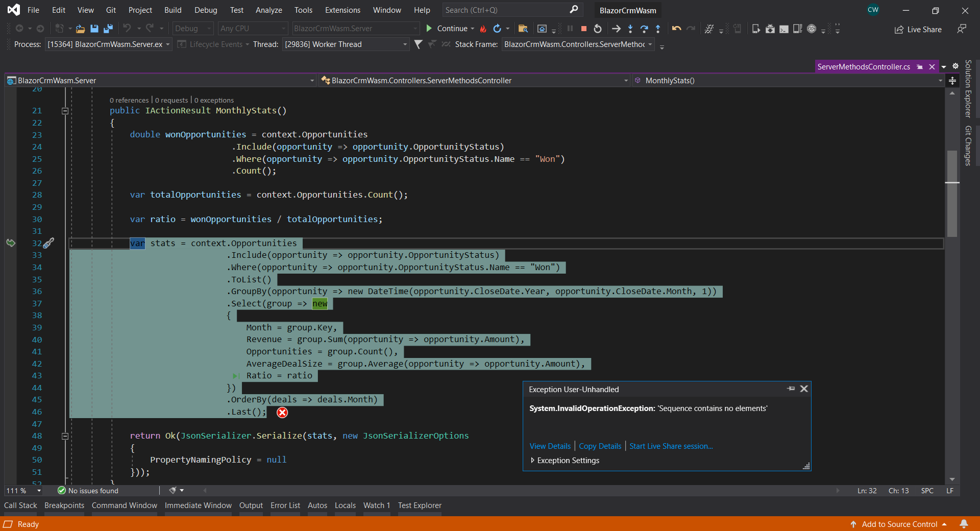The height and width of the screenshot is (531, 980).
Task: Open Live Share collaboration session
Action: pyautogui.click(x=917, y=29)
